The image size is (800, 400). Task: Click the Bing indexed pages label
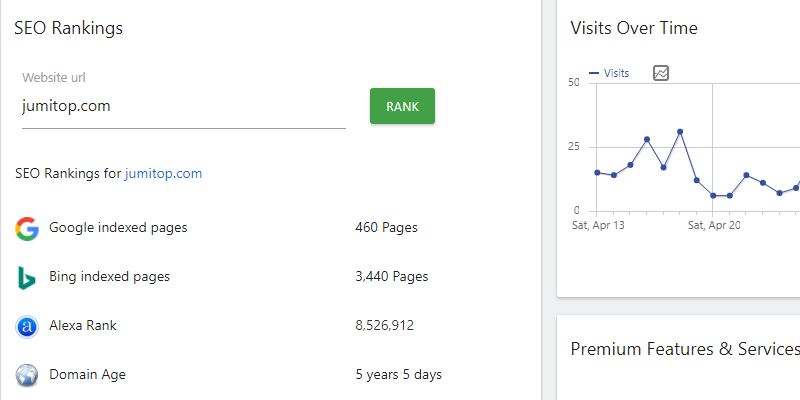click(x=109, y=277)
